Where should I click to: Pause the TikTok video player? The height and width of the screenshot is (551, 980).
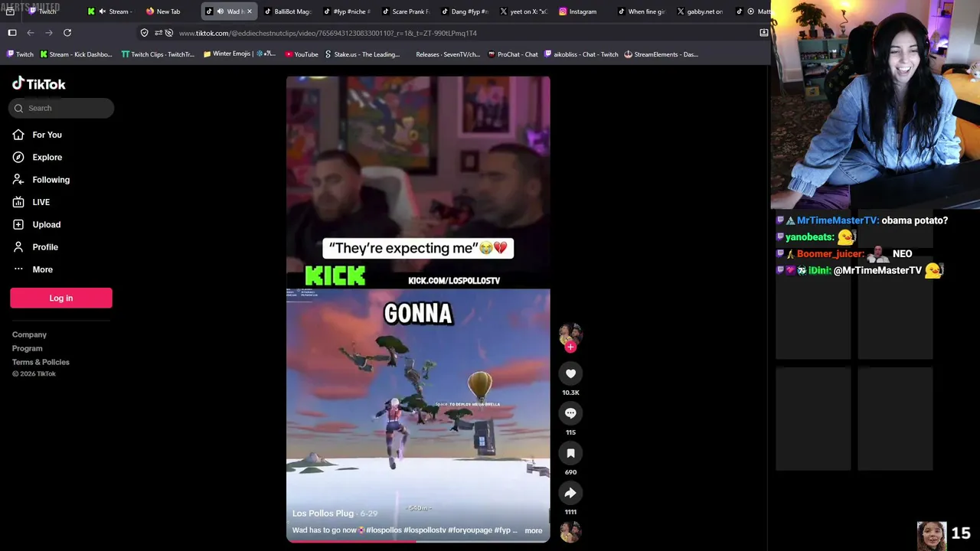pos(418,309)
